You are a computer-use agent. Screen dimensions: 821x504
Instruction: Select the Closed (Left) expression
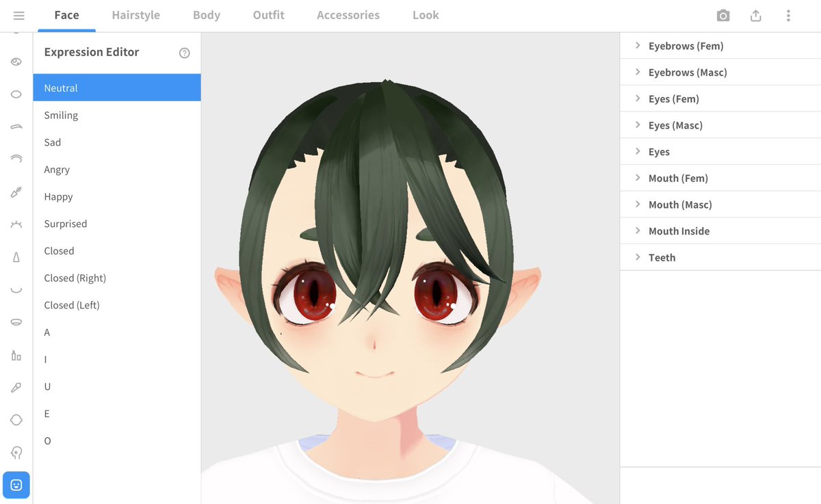pos(117,305)
